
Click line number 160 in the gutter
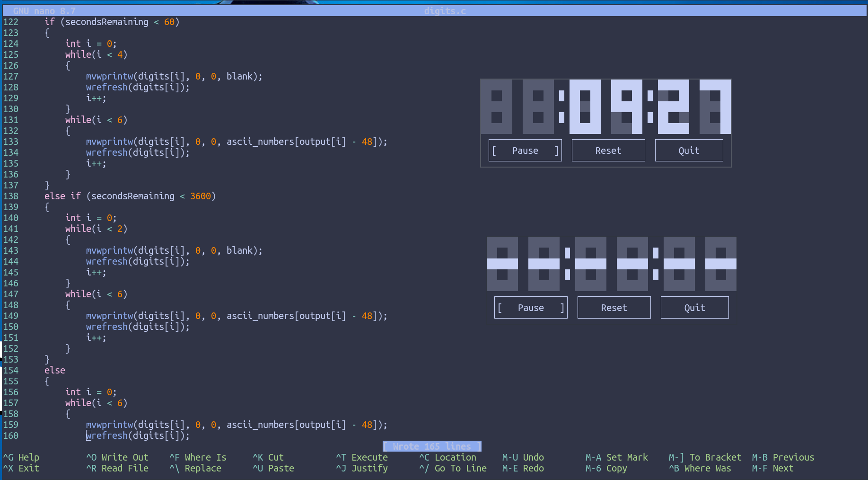point(11,436)
